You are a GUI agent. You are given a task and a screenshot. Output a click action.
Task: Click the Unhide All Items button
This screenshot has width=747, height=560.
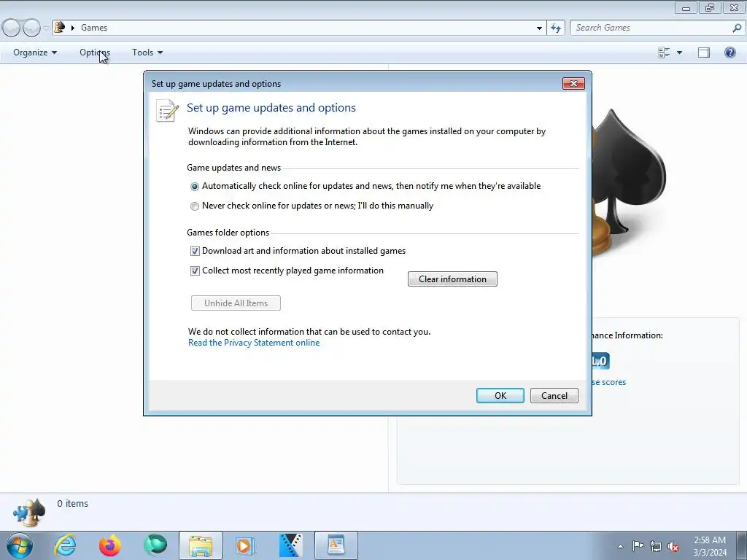click(236, 303)
